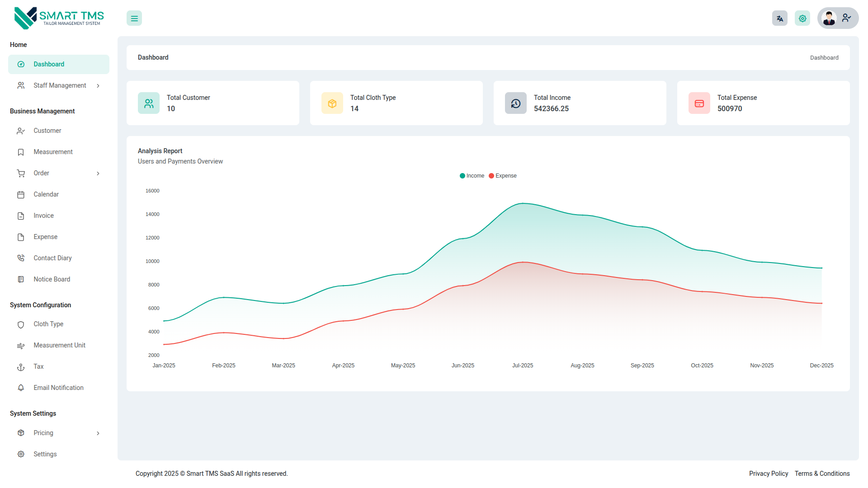Open the Terms & Conditions link
This screenshot has height=488, width=868.
click(822, 474)
